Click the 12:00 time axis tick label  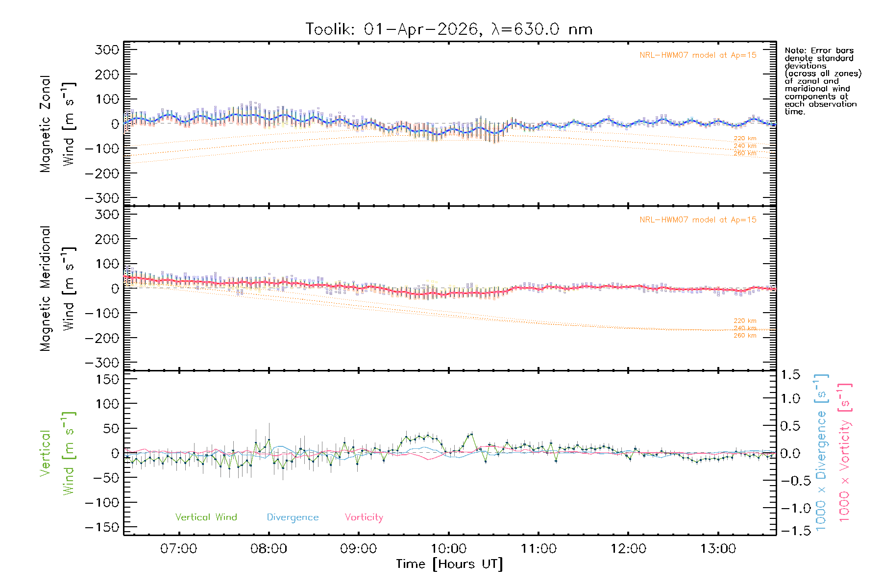[628, 549]
